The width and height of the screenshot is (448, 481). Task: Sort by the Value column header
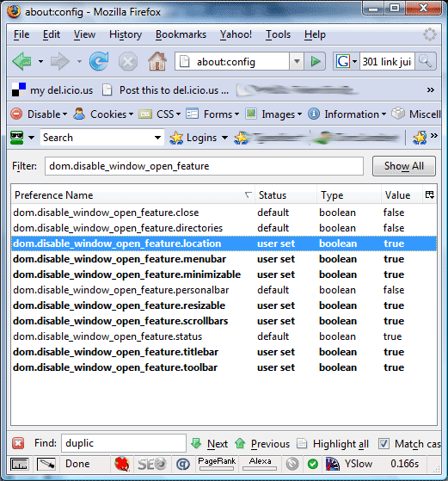pyautogui.click(x=402, y=195)
